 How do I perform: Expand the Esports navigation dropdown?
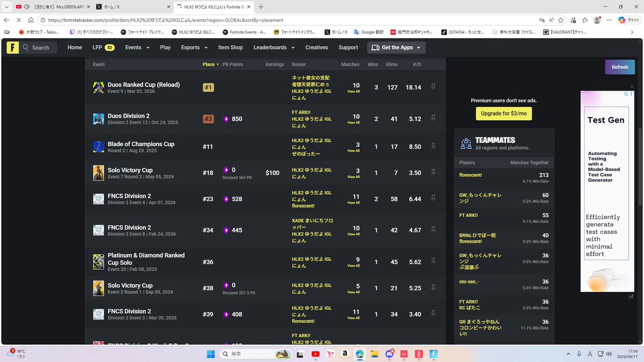(194, 47)
